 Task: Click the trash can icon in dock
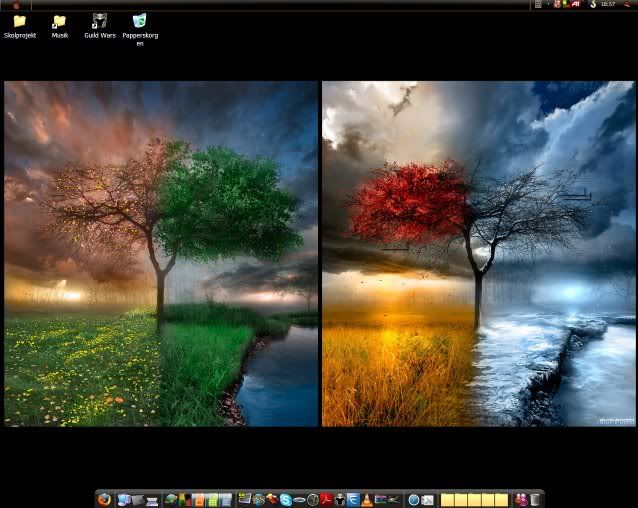point(535,499)
